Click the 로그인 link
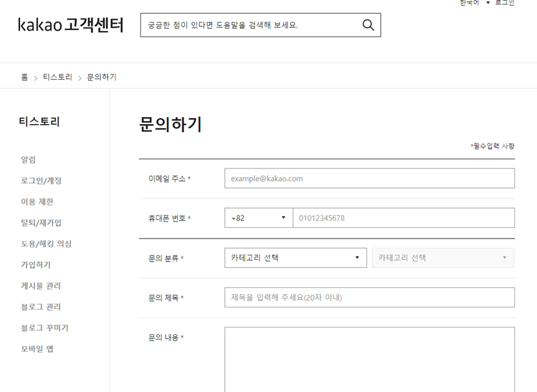 point(505,3)
